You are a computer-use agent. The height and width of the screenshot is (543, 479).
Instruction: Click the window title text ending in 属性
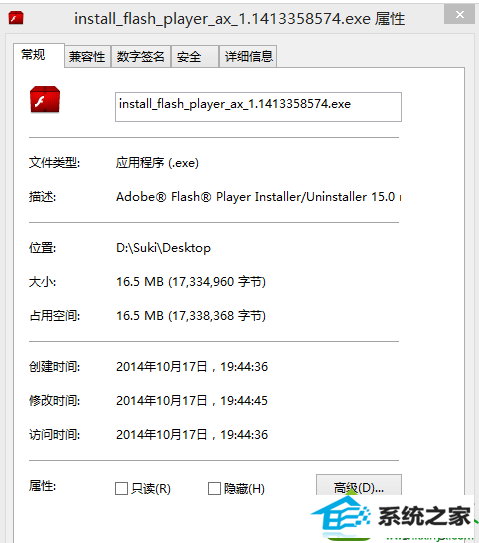click(x=240, y=19)
